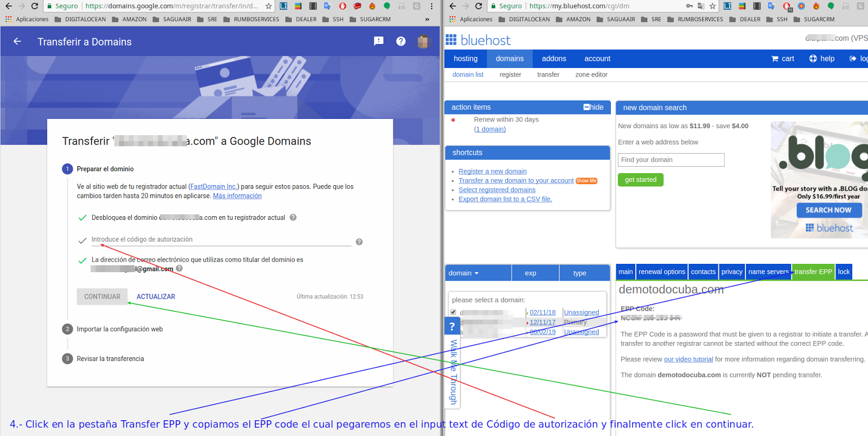Screen dimensions: 868x436
Task: Open Más información link
Action: (237, 196)
